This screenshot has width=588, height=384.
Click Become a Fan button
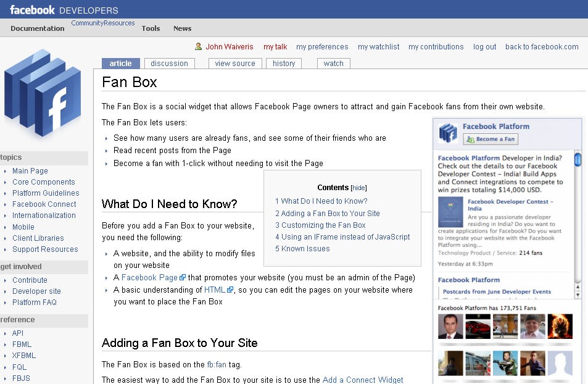point(491,139)
